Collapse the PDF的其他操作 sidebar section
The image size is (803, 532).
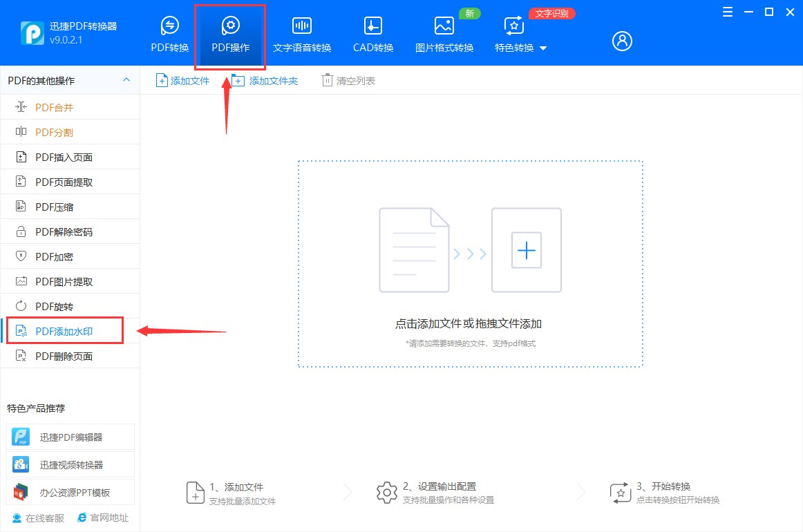click(x=126, y=80)
